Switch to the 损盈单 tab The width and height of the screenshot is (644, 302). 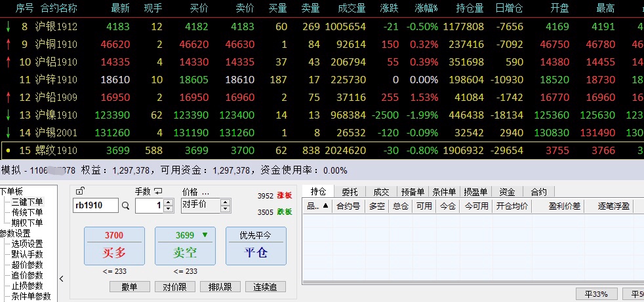click(x=475, y=192)
